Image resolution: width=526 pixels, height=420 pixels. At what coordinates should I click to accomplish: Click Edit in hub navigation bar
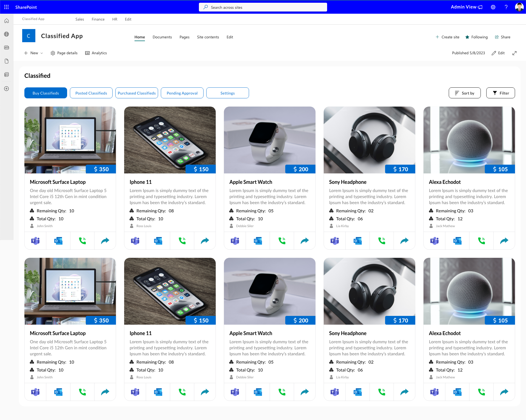coord(128,19)
